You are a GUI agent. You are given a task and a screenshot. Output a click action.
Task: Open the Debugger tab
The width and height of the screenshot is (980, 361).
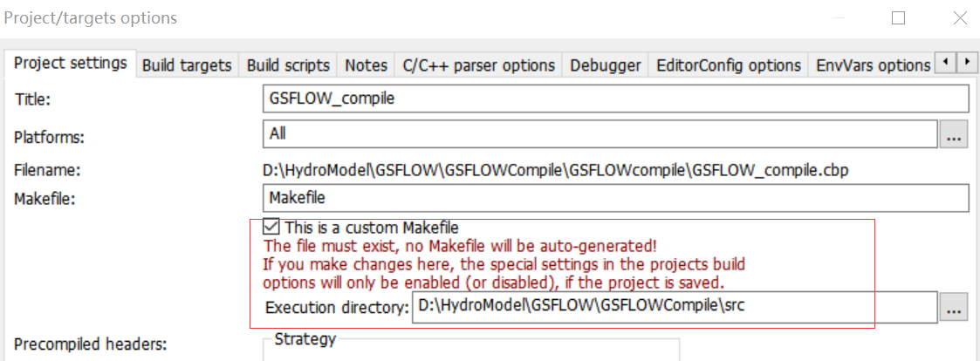pyautogui.click(x=606, y=65)
